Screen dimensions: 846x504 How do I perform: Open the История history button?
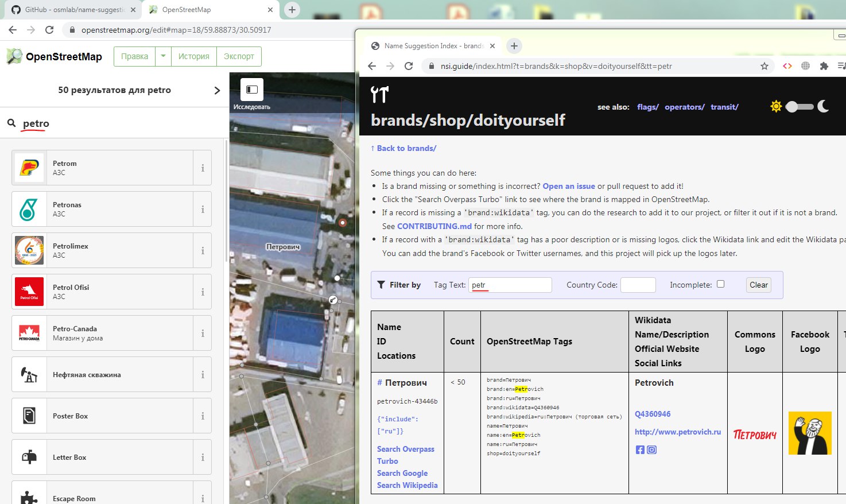point(193,56)
